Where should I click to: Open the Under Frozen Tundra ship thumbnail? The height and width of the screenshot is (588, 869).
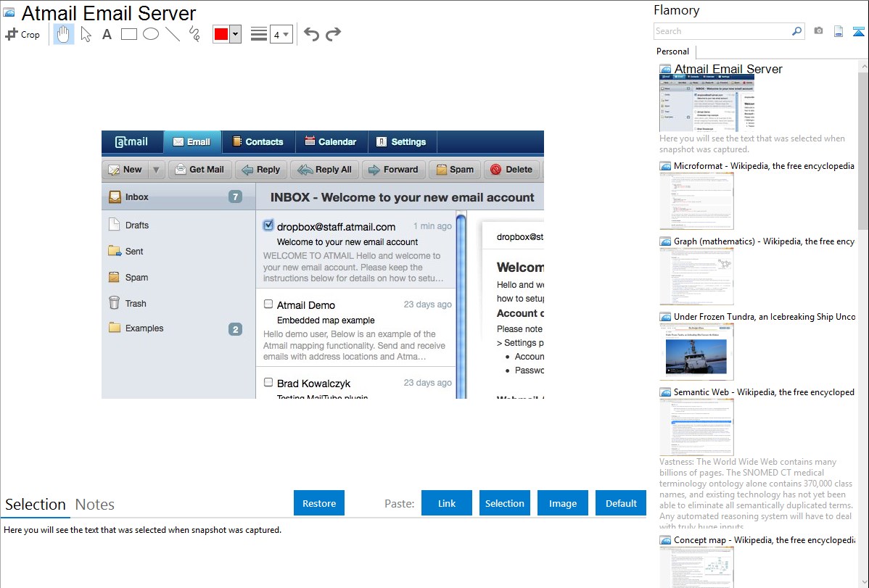(696, 352)
